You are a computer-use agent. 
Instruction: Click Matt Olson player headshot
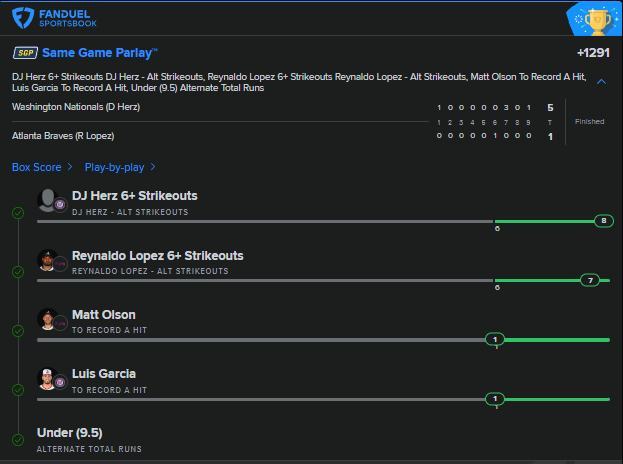(x=47, y=319)
